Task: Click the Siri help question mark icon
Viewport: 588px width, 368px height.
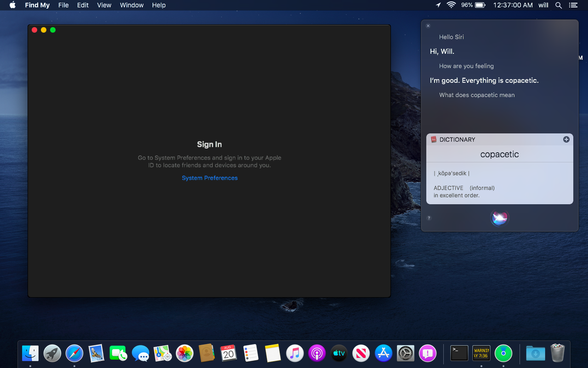Action: coord(429,218)
